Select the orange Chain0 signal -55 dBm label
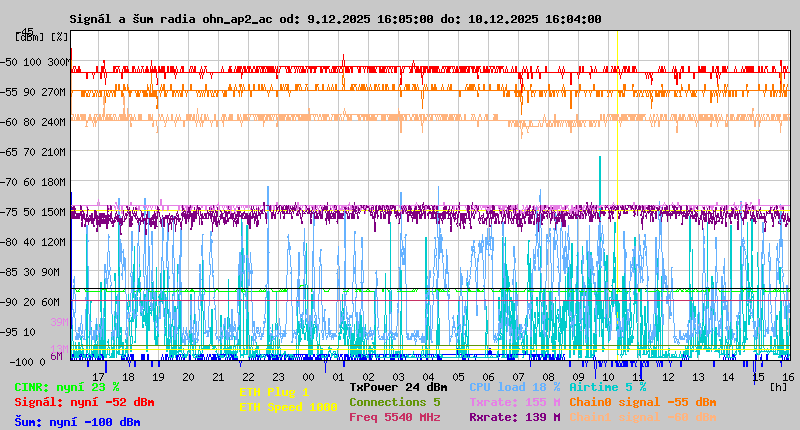Screen dimensions: 800x430 click(x=642, y=402)
